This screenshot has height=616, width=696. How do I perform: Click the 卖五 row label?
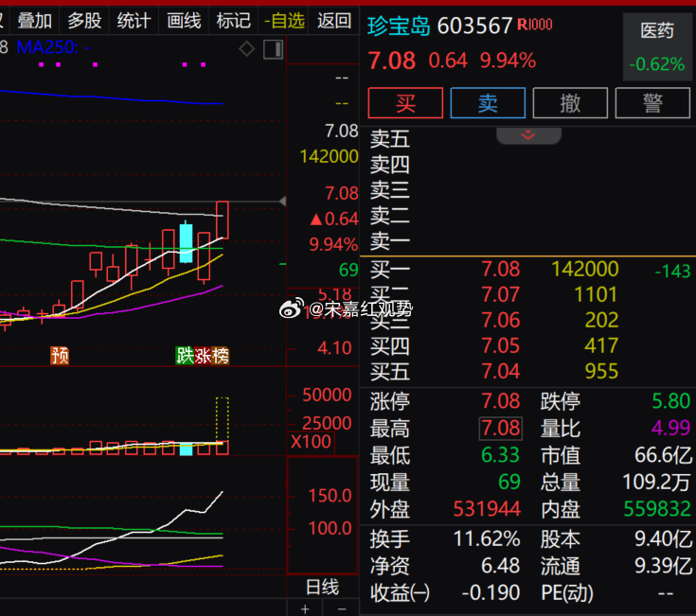(390, 139)
